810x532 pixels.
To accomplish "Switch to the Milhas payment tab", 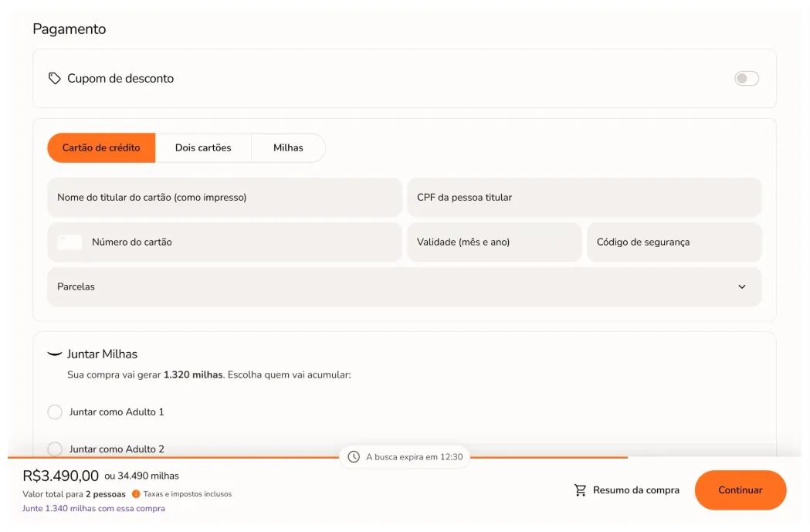I will [288, 147].
